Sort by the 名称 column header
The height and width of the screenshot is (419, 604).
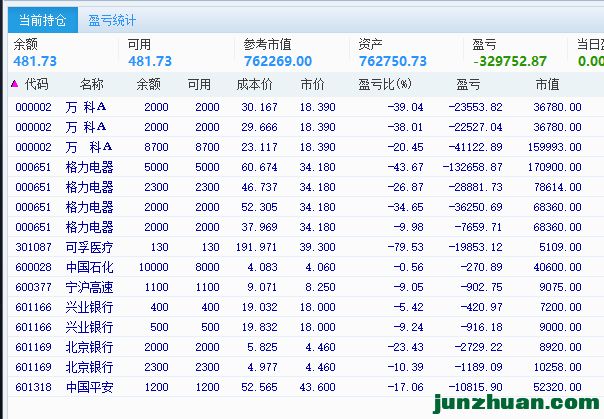point(92,84)
